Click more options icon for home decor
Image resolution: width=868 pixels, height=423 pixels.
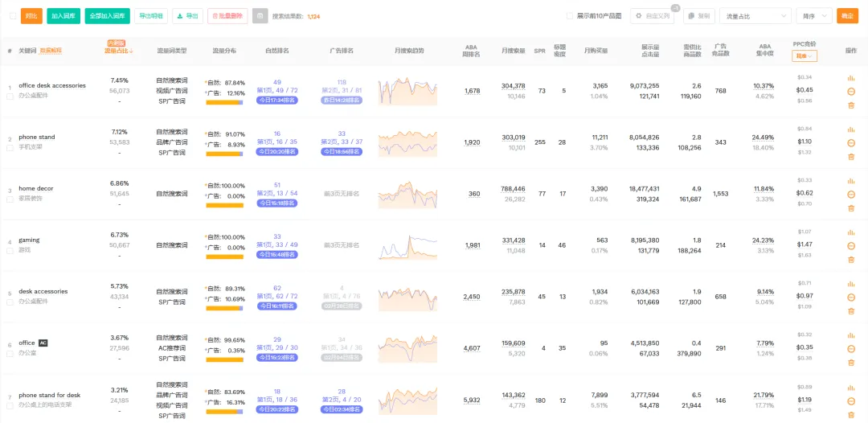click(x=851, y=194)
